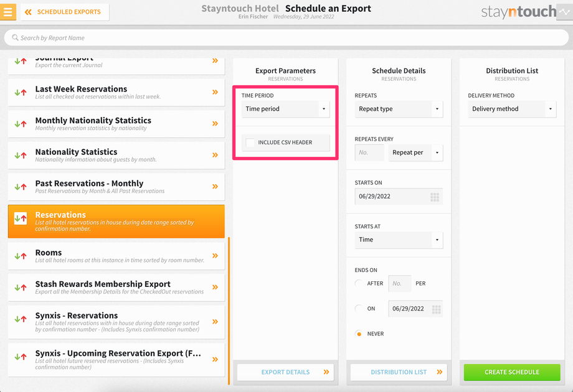Click the Ends After number field
573x392 pixels.
(400, 284)
